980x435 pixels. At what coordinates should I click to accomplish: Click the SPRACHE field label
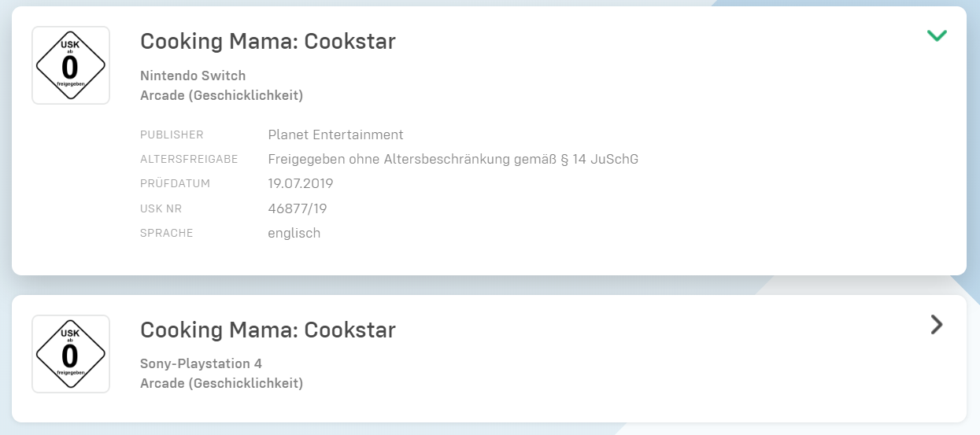pos(166,234)
